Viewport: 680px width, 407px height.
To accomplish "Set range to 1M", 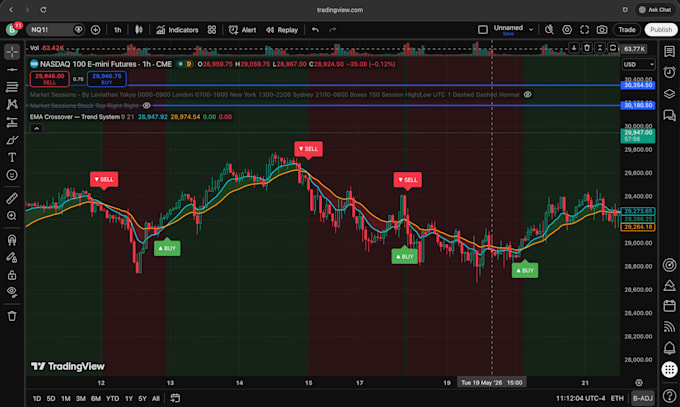I will click(x=65, y=398).
